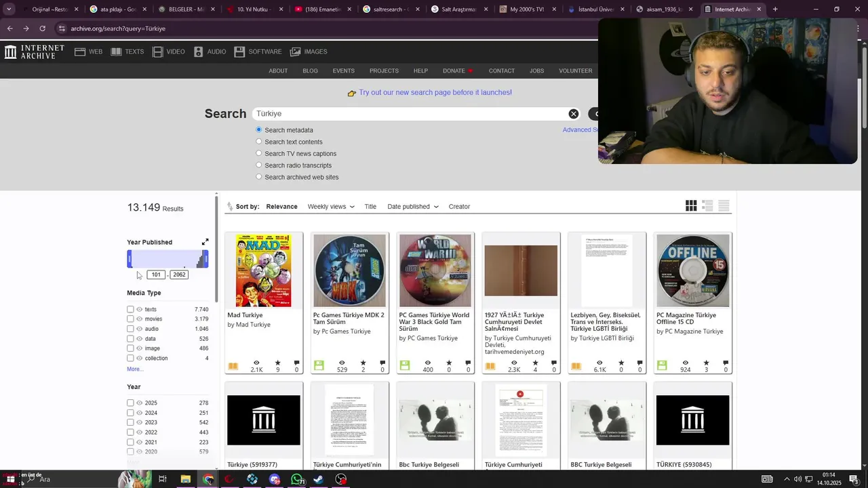Check the audio media type checkbox

[130, 329]
